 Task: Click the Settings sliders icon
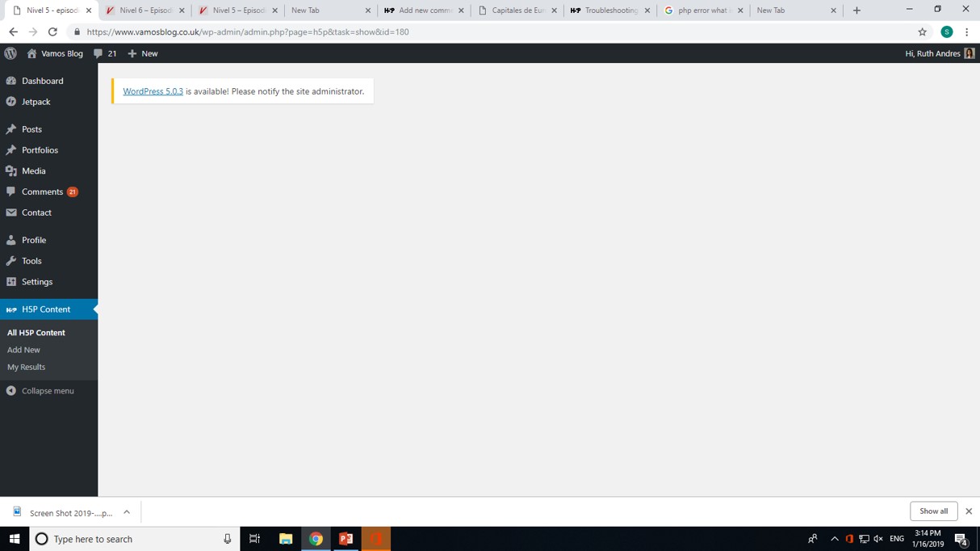tap(11, 282)
